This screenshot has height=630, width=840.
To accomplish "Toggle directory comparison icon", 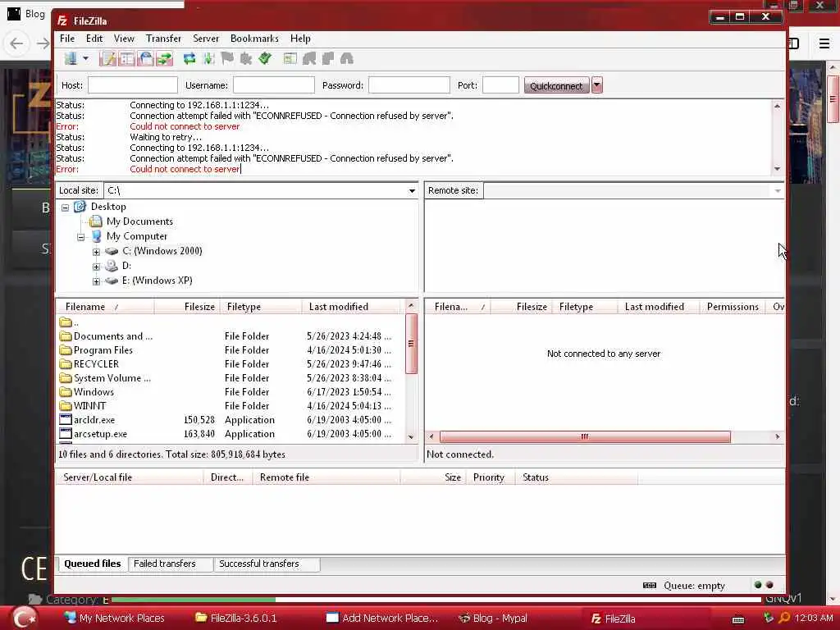I will click(309, 58).
